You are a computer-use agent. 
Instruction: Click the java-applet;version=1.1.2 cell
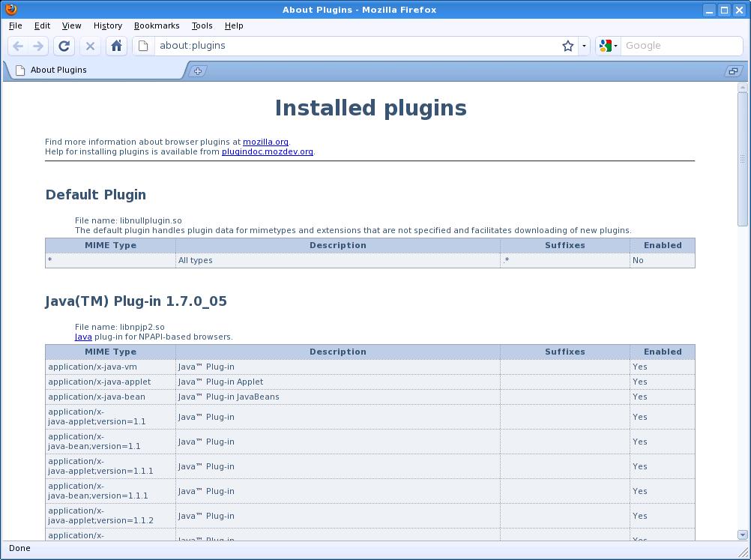pos(111,516)
